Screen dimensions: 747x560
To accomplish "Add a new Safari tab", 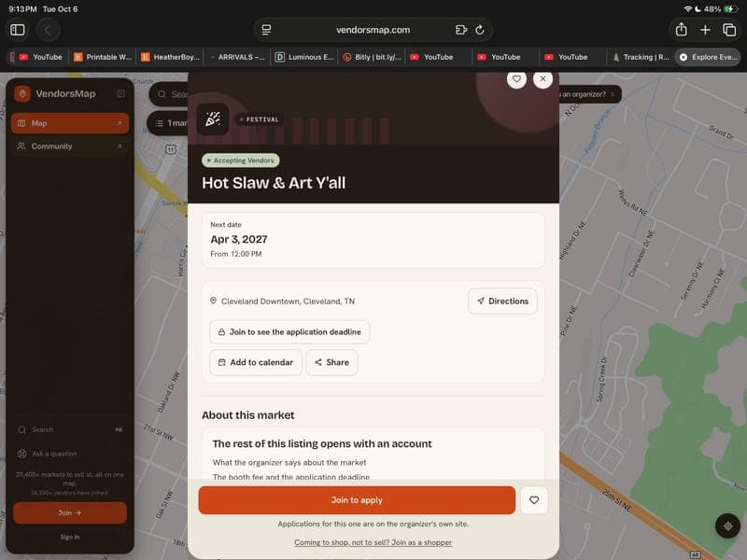I will coord(705,30).
